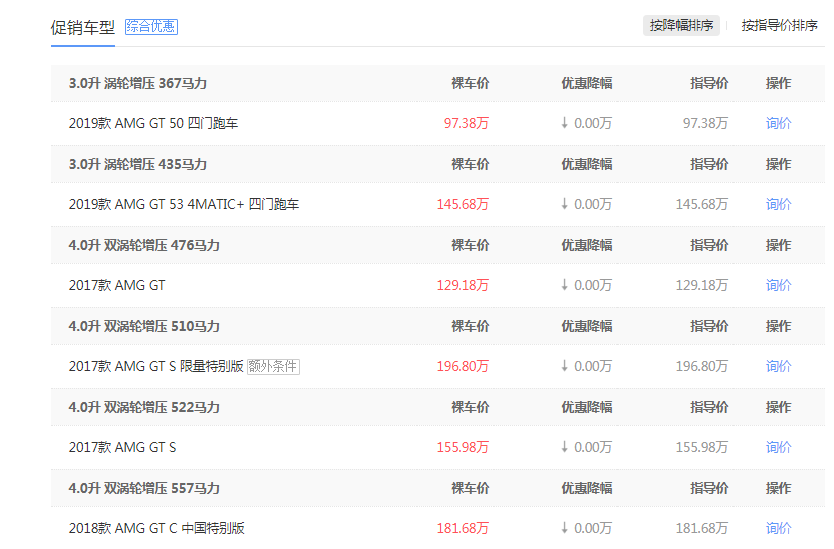Click 操作 header in 510马力 row
This screenshot has width=834, height=549.
(x=779, y=326)
